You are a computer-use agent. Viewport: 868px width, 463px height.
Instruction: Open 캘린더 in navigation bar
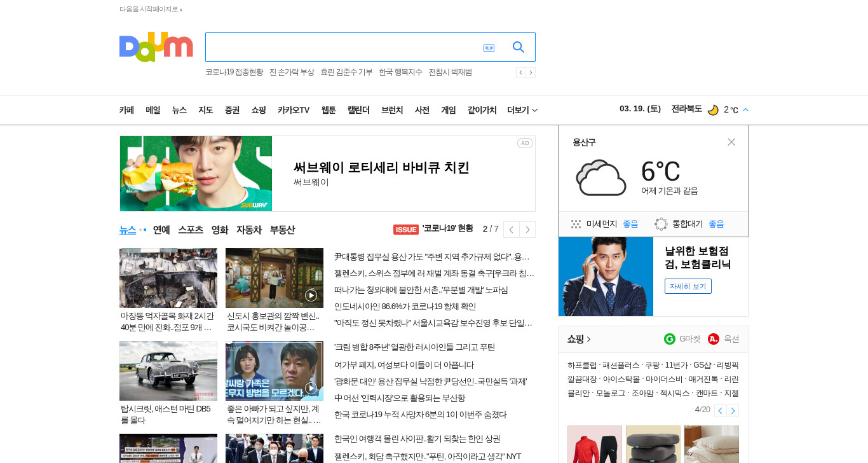[358, 110]
